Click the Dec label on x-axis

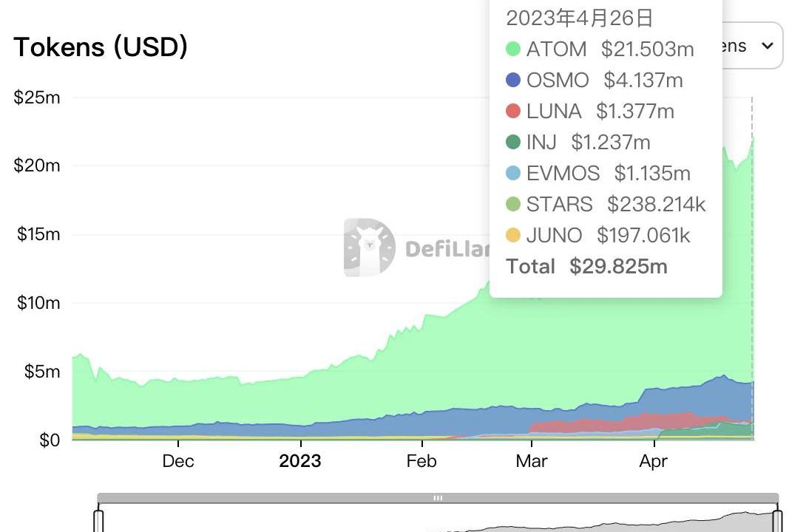pos(178,462)
